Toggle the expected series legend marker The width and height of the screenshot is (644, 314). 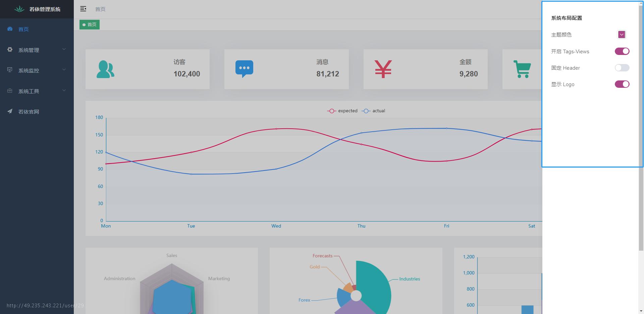[x=331, y=111]
